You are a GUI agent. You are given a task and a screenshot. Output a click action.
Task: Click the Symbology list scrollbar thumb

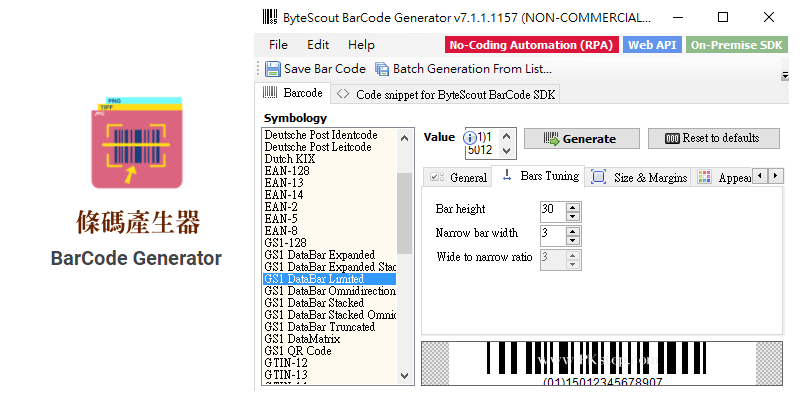405,213
